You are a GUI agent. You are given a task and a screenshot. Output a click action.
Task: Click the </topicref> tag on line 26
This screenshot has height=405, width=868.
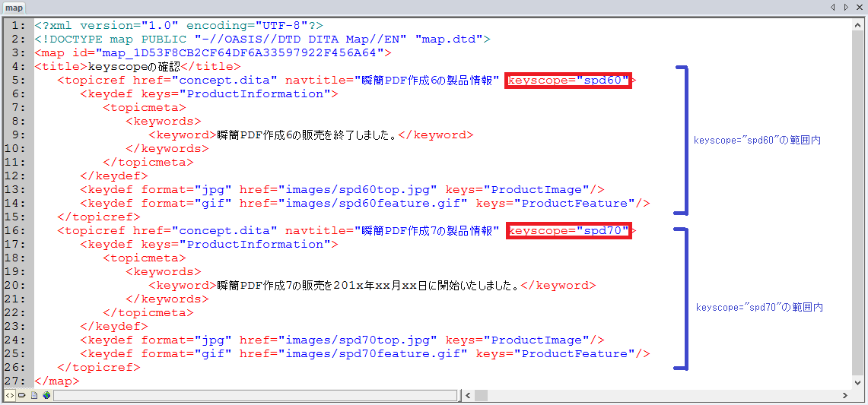coord(99,367)
